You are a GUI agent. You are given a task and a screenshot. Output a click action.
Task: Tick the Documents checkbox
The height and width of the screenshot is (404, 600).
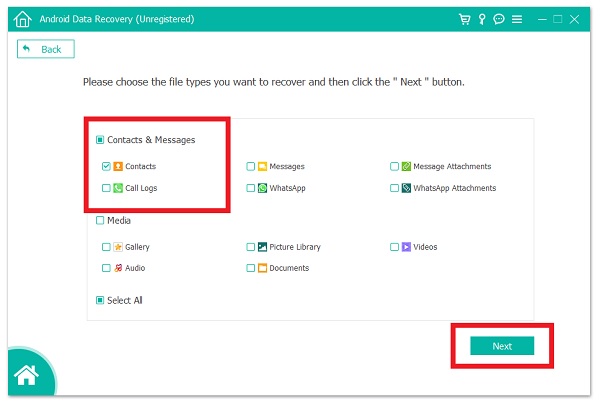tap(250, 268)
